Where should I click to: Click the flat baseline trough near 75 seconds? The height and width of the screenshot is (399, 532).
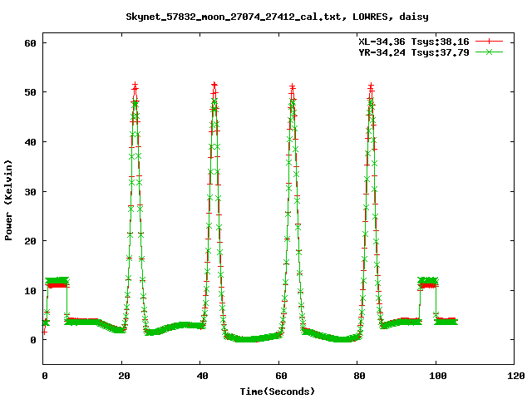pos(339,338)
